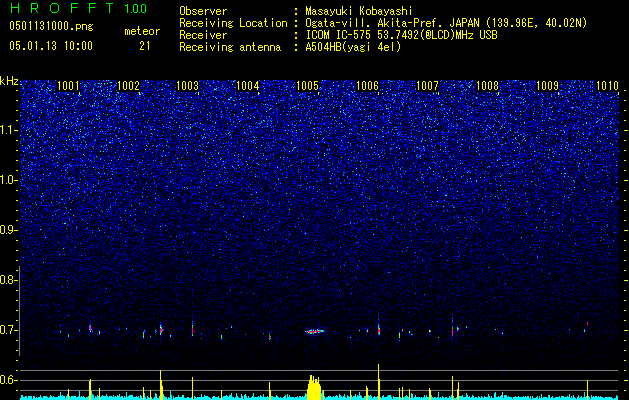Click the 0.6 frequency axis label
This screenshot has width=629, height=400.
pyautogui.click(x=8, y=380)
